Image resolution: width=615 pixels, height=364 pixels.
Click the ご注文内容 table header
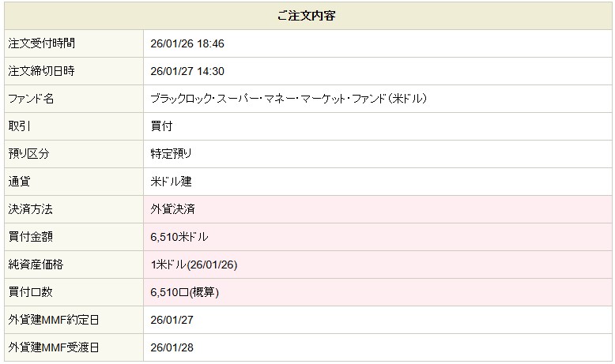[307, 16]
